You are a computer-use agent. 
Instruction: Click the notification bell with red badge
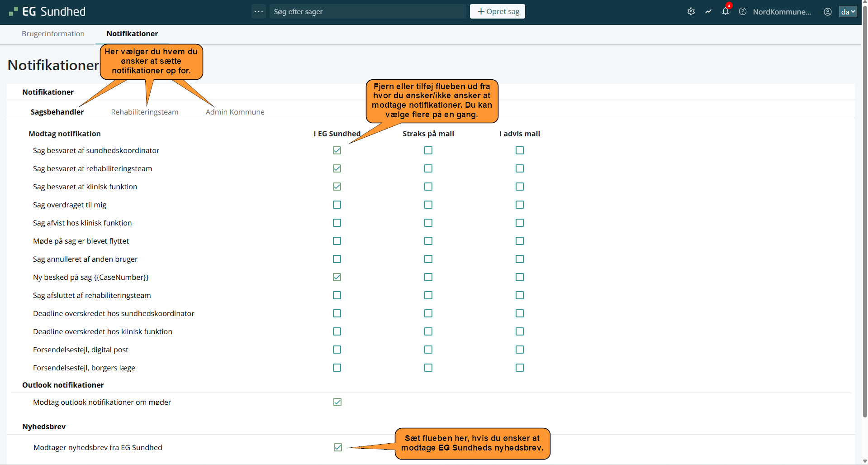click(x=726, y=12)
